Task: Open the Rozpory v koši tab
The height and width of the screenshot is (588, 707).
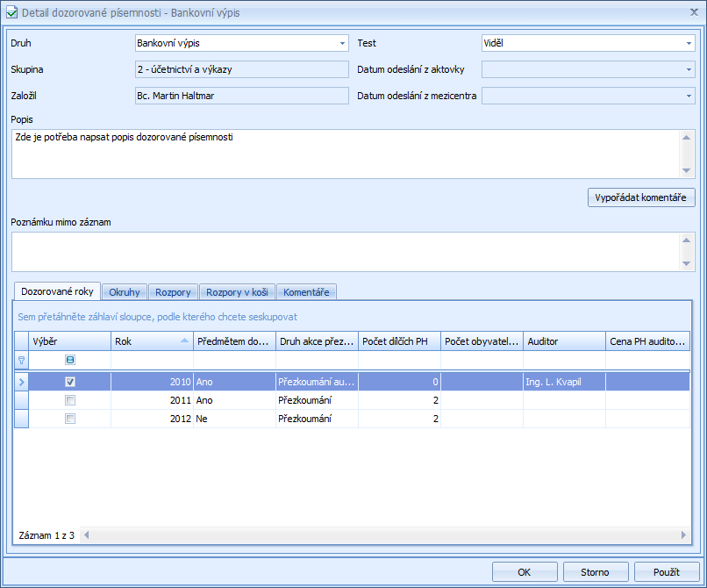Action: [x=237, y=292]
